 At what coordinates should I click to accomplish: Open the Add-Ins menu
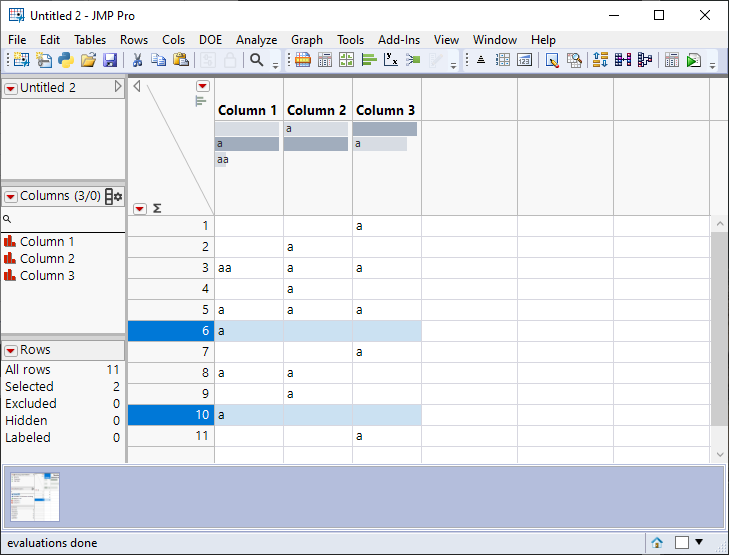pos(399,40)
